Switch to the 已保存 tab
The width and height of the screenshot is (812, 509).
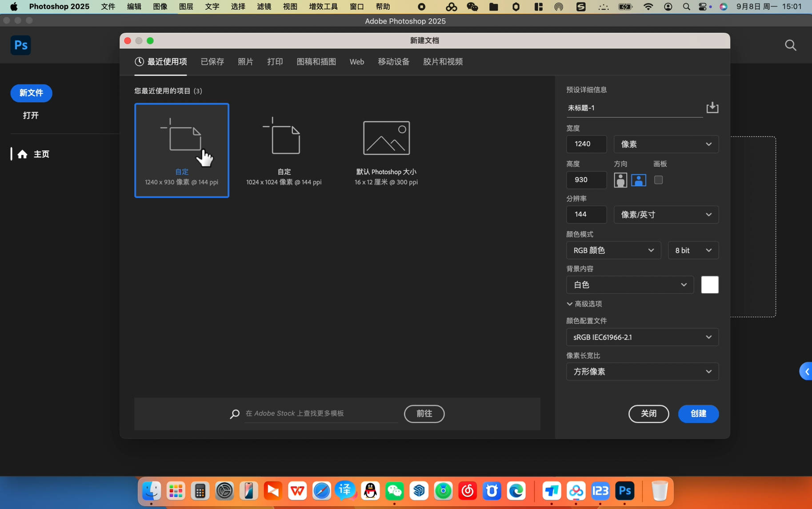point(212,62)
